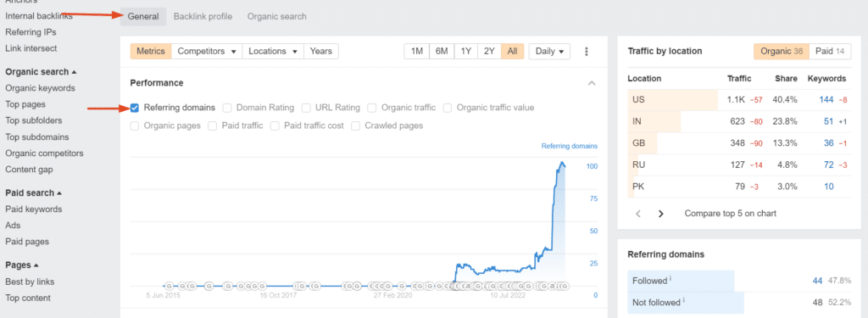Show info icon next to Followed
This screenshot has width=868, height=318.
(x=670, y=279)
